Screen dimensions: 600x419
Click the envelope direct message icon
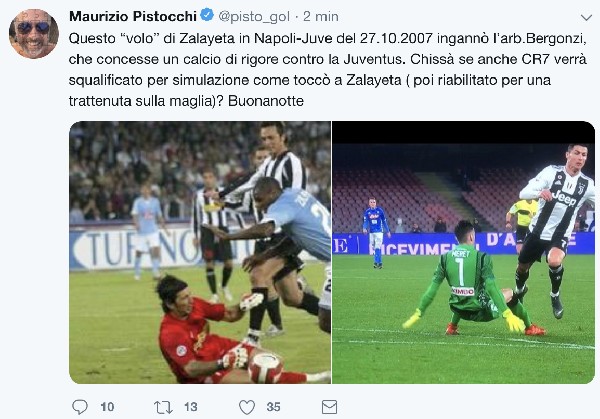point(329,407)
